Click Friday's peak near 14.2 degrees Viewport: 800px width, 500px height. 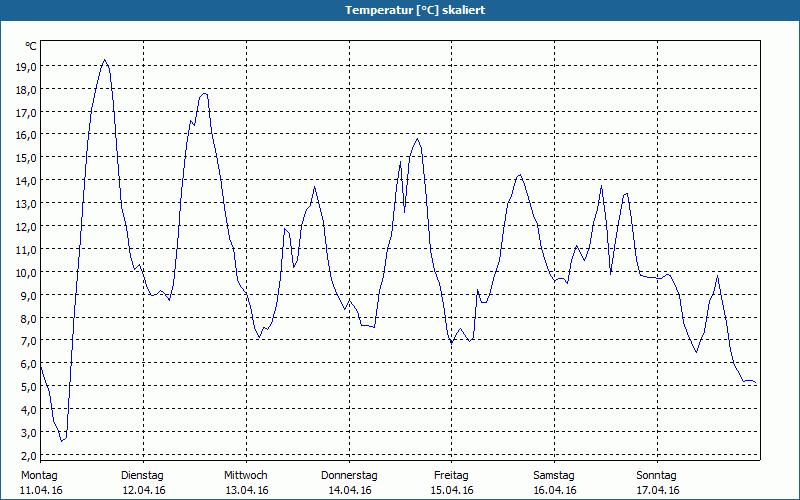pos(519,175)
